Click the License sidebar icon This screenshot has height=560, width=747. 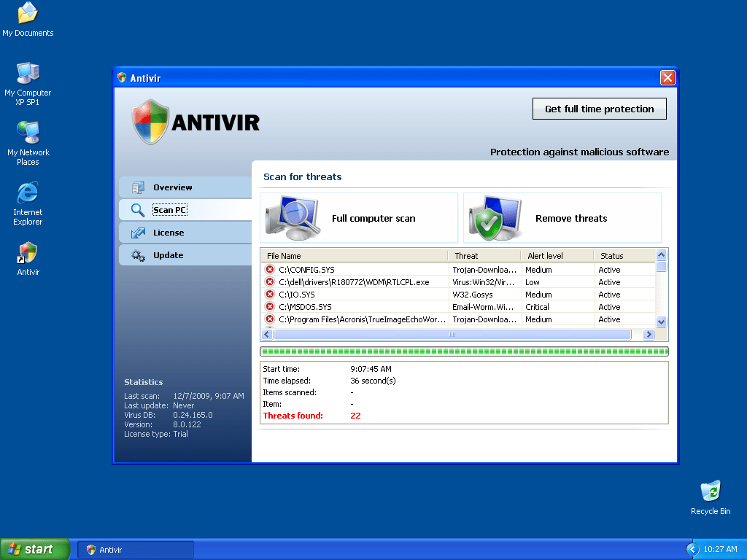coord(138,233)
